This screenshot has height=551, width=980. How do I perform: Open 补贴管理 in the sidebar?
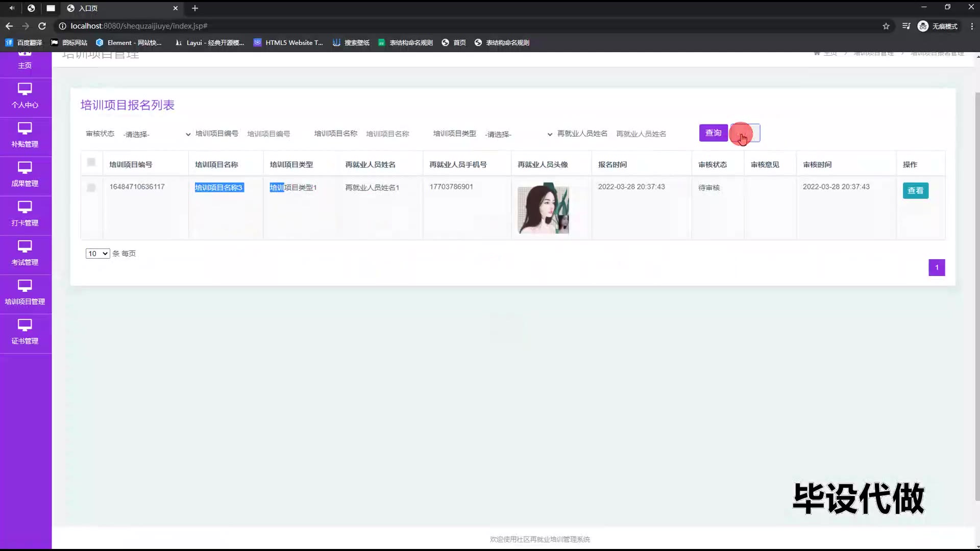click(x=24, y=135)
